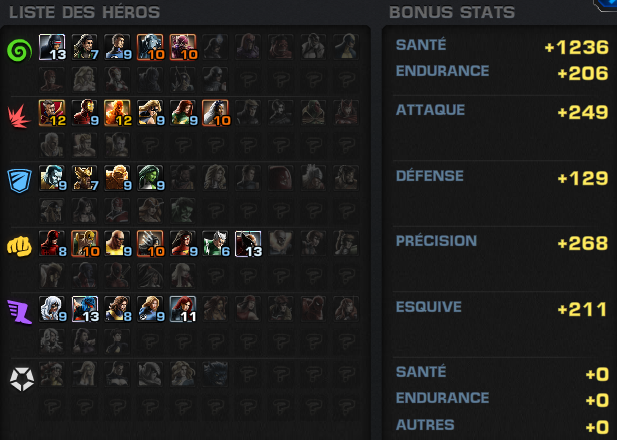617x440 pixels.
Task: Click Daredevil level 8 hero portrait
Action: (x=52, y=244)
